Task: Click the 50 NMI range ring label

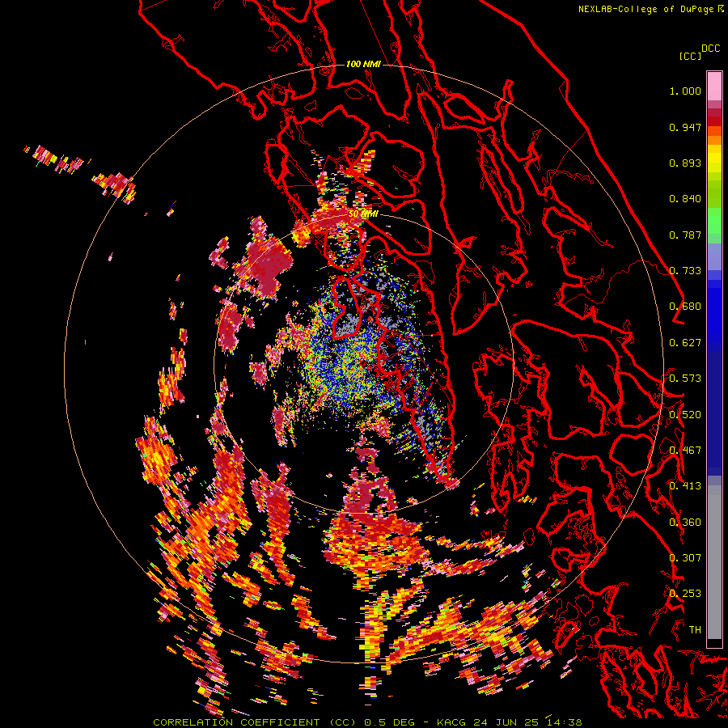Action: [x=363, y=214]
